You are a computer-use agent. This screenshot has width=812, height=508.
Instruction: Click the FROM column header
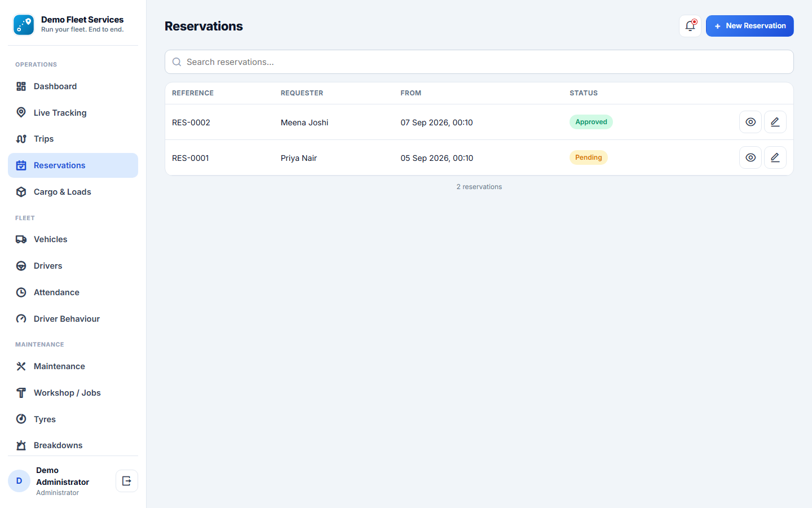pyautogui.click(x=411, y=93)
